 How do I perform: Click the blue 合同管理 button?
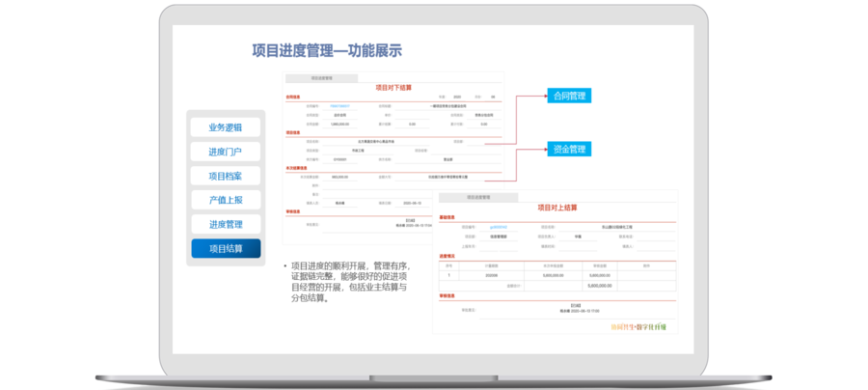point(567,96)
